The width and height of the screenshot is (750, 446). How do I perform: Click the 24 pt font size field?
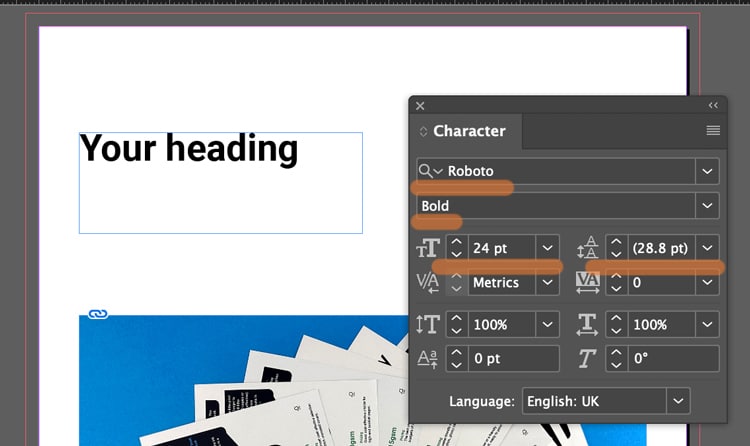501,248
